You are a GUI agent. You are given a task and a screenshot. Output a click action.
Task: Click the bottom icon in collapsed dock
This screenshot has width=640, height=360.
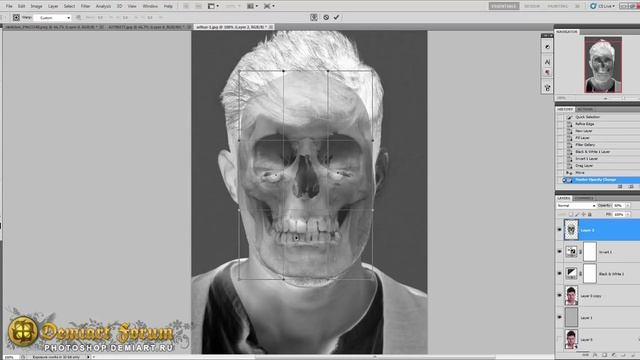click(547, 87)
